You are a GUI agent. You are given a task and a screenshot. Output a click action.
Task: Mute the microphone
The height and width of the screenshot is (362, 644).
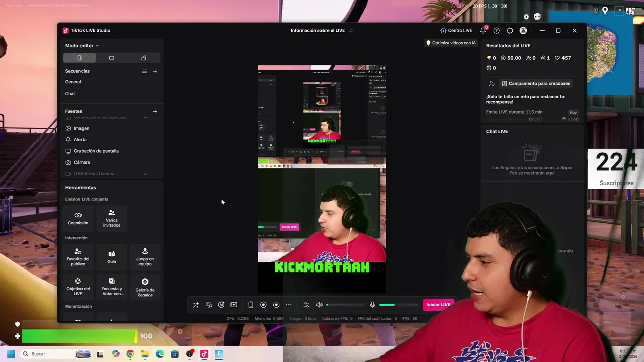coord(372,305)
